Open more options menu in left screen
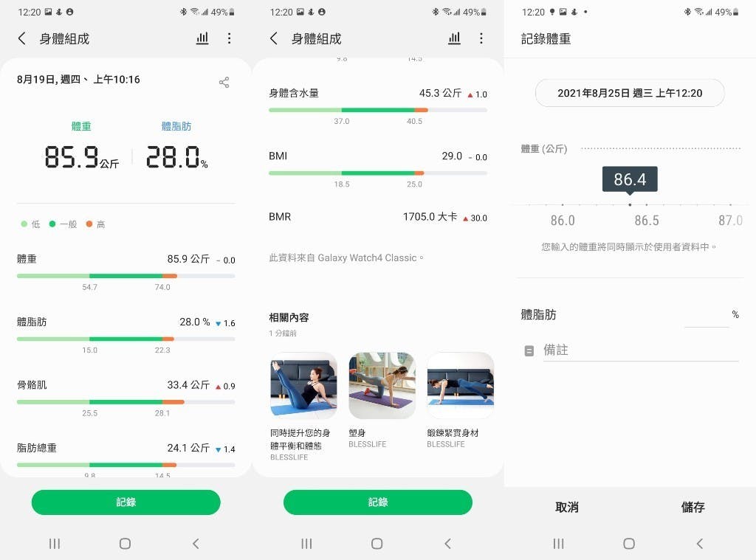756x560 pixels. 229,38
